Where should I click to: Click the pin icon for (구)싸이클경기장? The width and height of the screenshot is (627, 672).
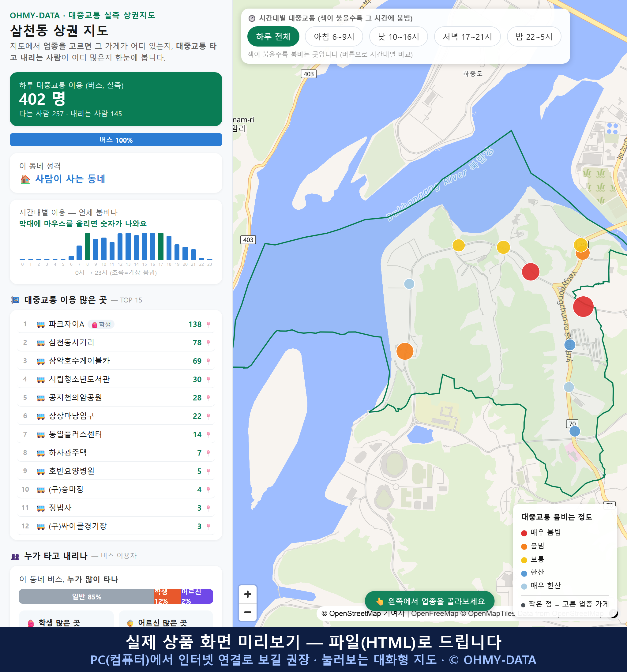point(208,526)
